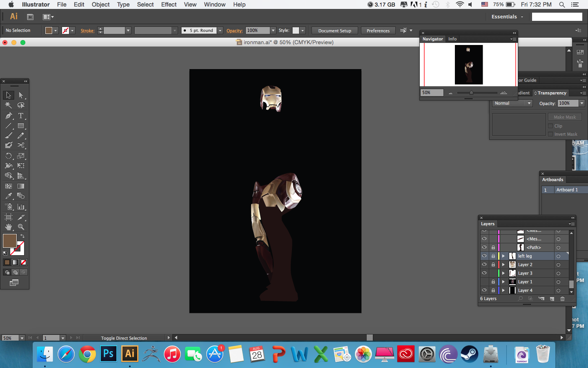Select the Paintbrush tool

coord(9,135)
